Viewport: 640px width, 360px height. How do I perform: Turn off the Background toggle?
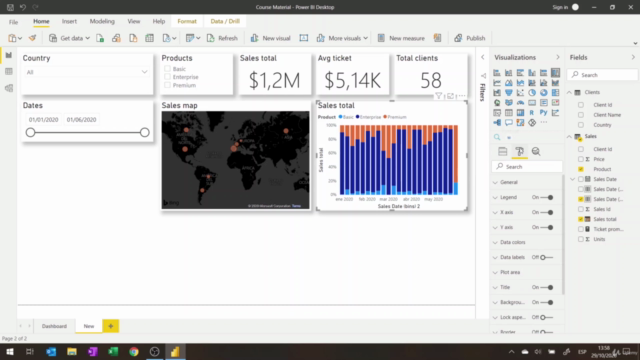547,302
